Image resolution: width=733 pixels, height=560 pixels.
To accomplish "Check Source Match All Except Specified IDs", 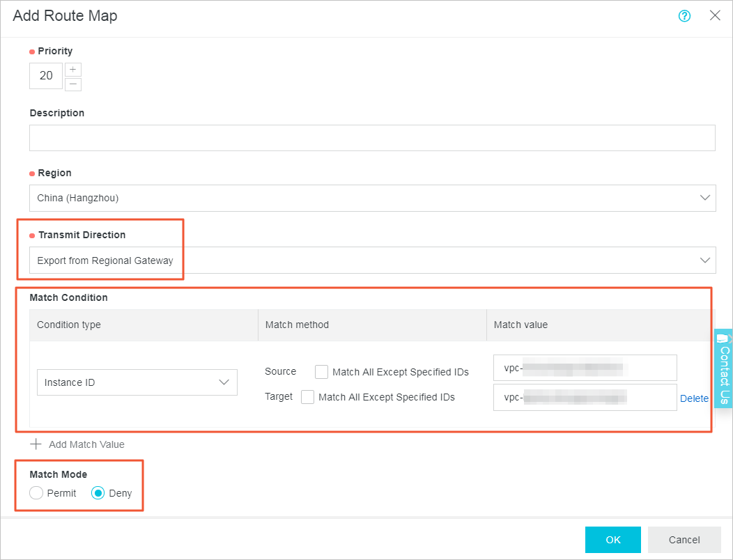I will coord(321,372).
